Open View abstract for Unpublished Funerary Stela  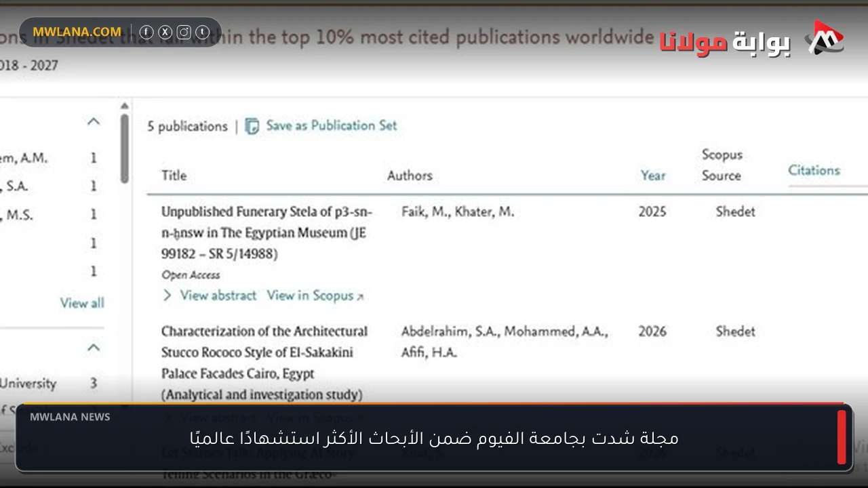[218, 296]
